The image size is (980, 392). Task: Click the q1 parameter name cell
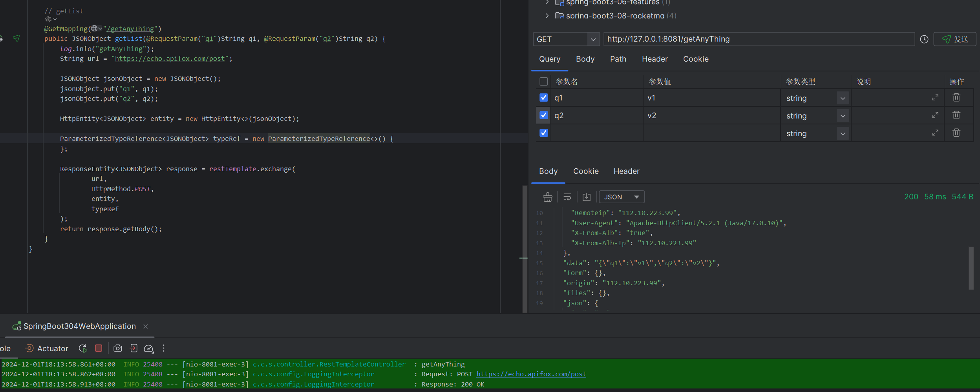coord(597,98)
